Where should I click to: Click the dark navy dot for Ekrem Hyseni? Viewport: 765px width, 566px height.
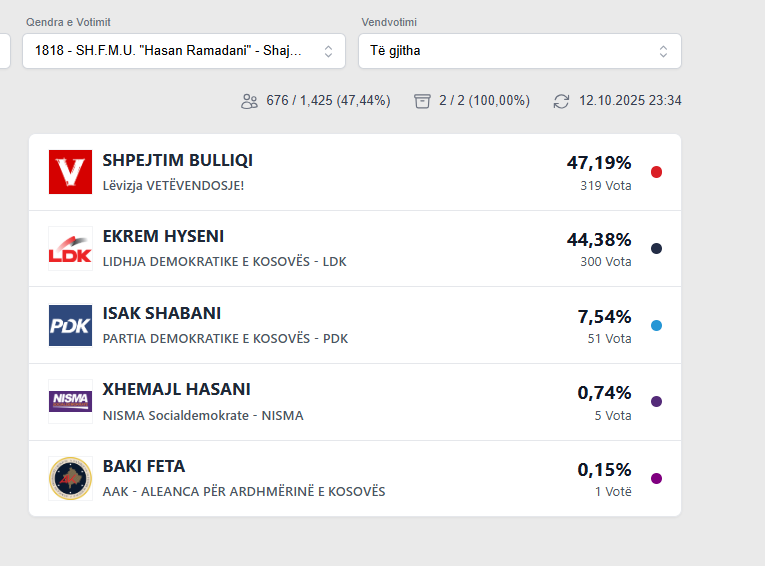click(x=656, y=249)
